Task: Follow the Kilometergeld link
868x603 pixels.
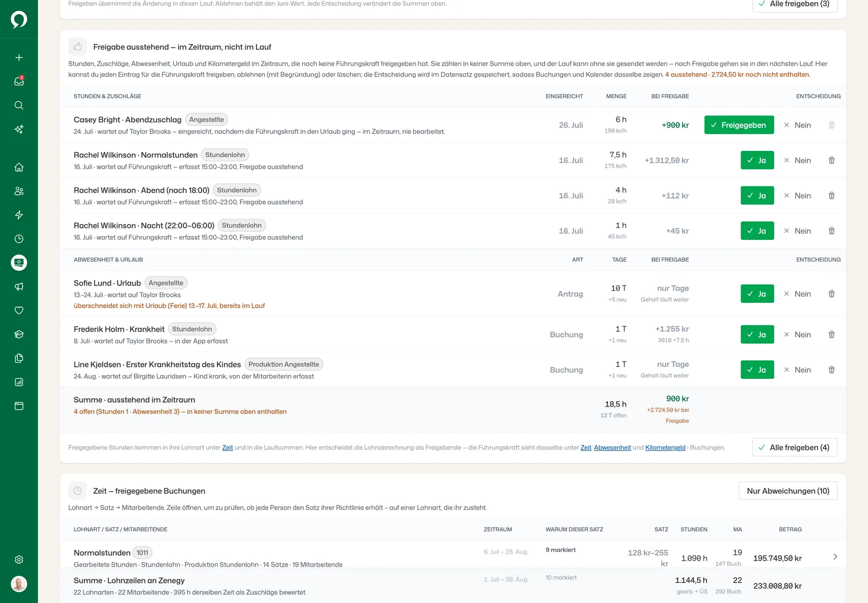Action: pyautogui.click(x=665, y=448)
